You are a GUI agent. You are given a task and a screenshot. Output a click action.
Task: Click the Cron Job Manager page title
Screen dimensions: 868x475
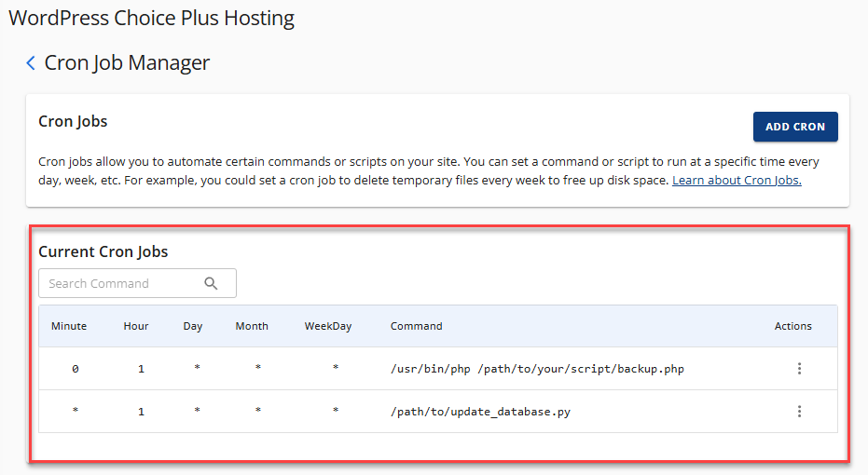click(x=127, y=63)
